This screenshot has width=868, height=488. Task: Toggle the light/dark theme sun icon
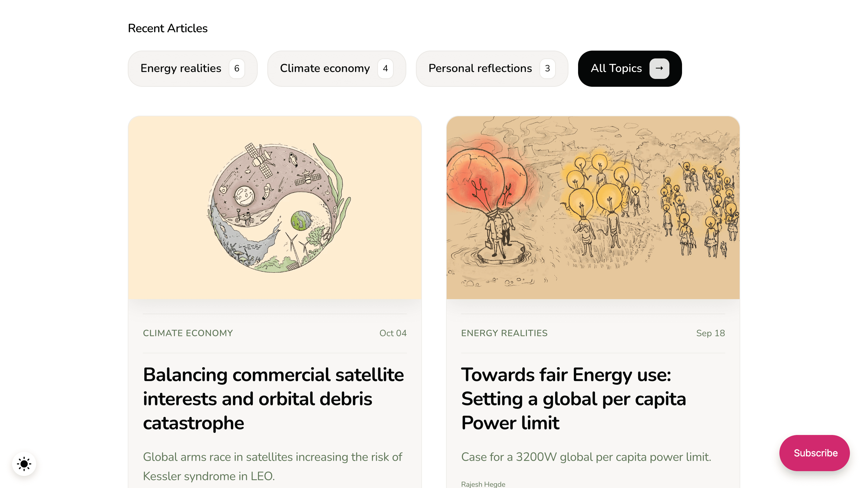(24, 464)
